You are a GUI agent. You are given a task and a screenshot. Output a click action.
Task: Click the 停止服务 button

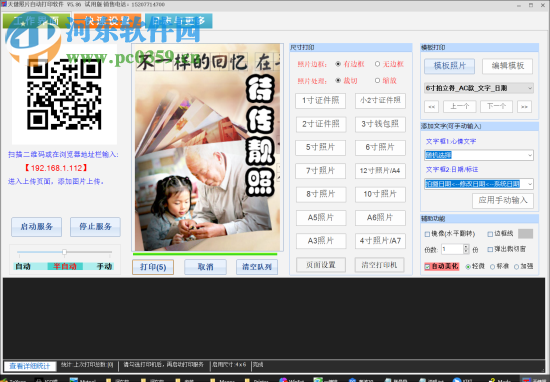coord(95,227)
